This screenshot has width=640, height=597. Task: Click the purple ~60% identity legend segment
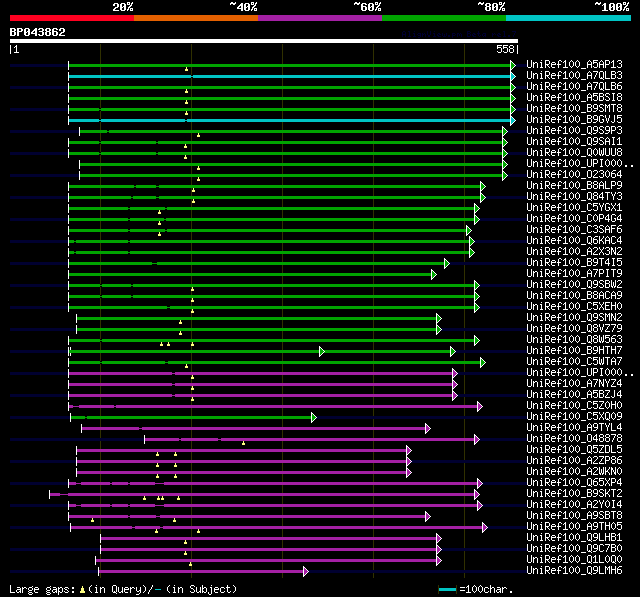point(320,18)
